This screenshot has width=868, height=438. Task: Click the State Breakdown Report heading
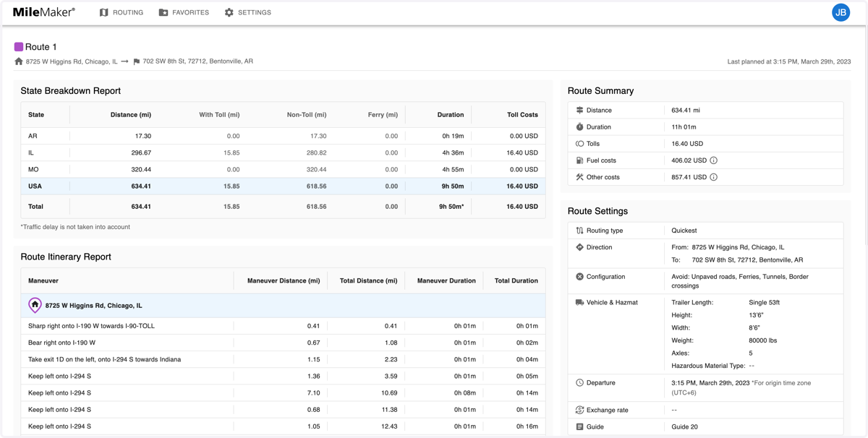point(71,91)
